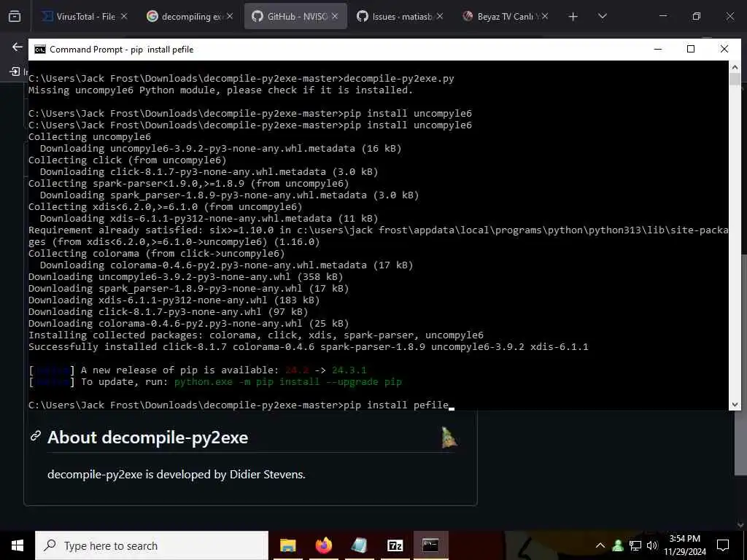Go back in the browser
The height and width of the screenshot is (560, 747).
point(18,47)
